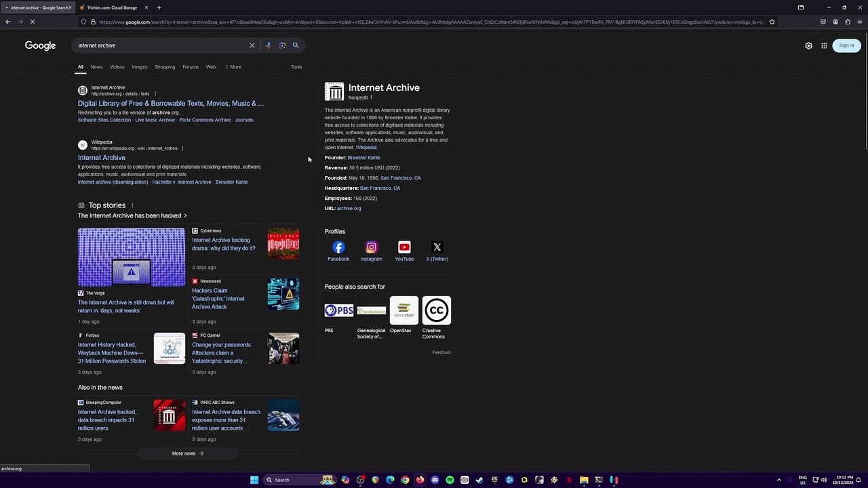
Task: Open More search filters dropdown
Action: tap(233, 66)
